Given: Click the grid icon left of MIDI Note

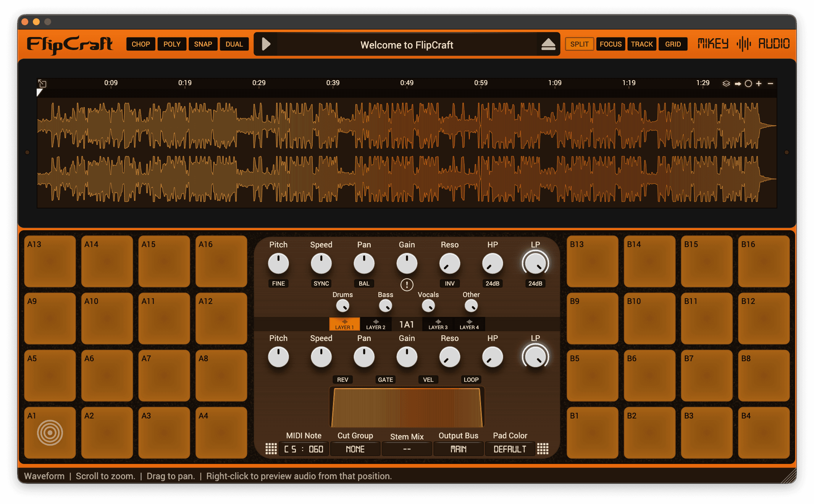Looking at the screenshot, I should point(271,449).
